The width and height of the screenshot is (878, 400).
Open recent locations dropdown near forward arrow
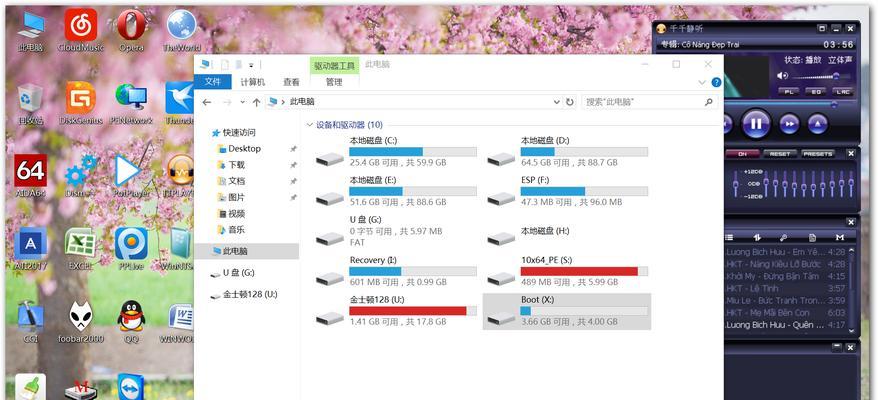pyautogui.click(x=242, y=102)
